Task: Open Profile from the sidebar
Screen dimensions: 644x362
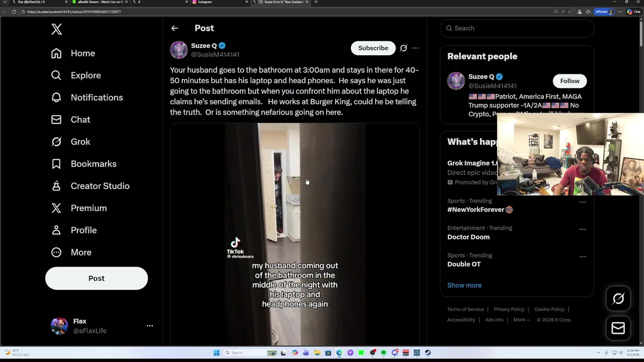Action: tap(73, 230)
